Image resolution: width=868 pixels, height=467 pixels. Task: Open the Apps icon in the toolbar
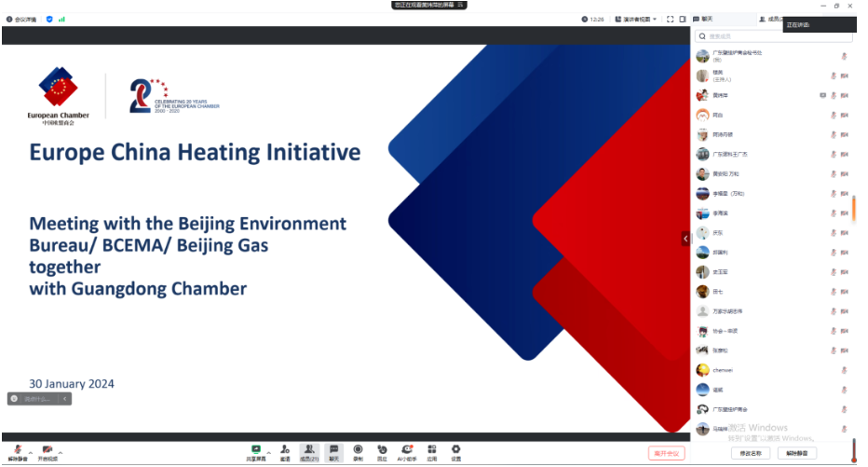point(432,453)
